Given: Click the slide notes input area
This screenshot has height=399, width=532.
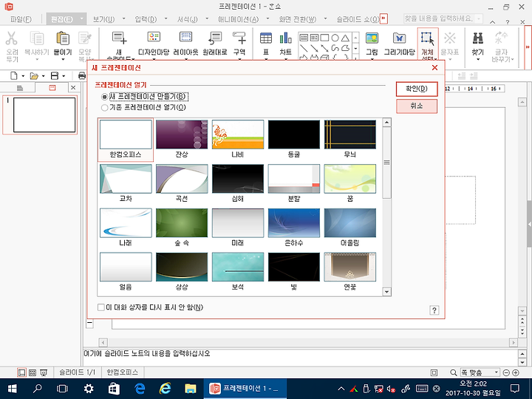Looking at the screenshot, I should [x=300, y=358].
